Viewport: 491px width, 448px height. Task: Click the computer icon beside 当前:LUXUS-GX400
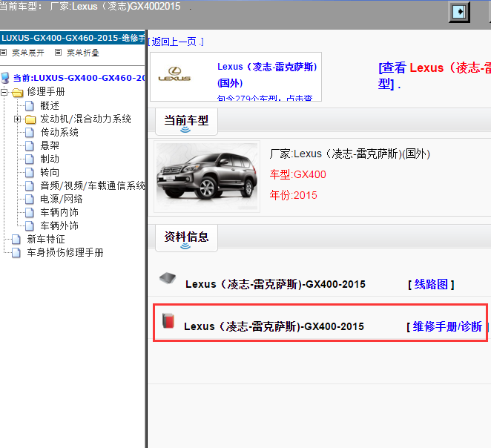(5, 78)
